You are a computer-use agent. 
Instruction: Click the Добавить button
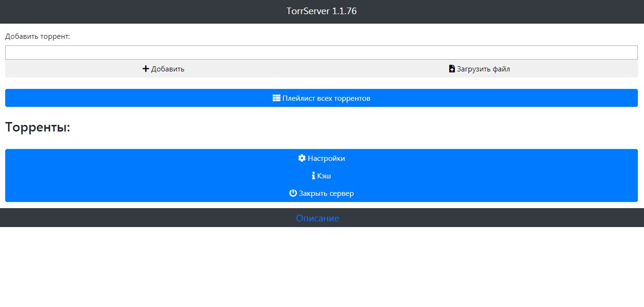coord(163,69)
